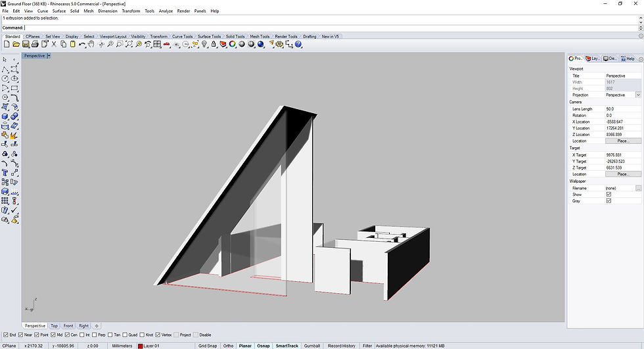Switch to the Top viewport tab

pyautogui.click(x=54, y=325)
